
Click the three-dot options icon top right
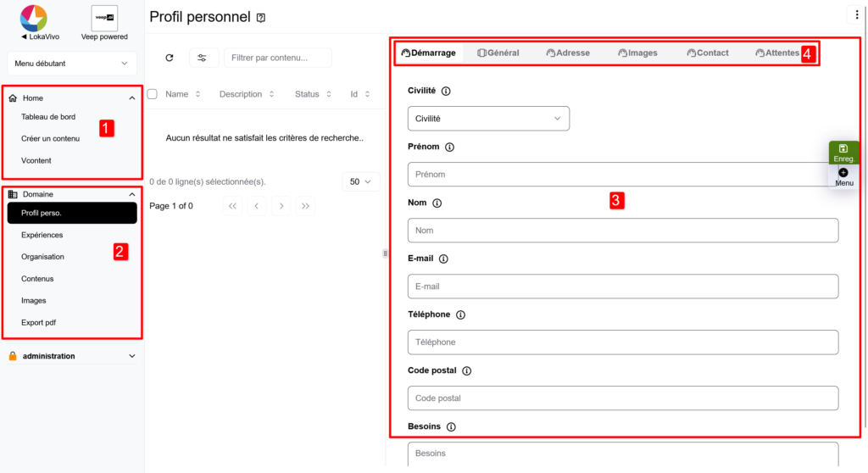pyautogui.click(x=856, y=14)
